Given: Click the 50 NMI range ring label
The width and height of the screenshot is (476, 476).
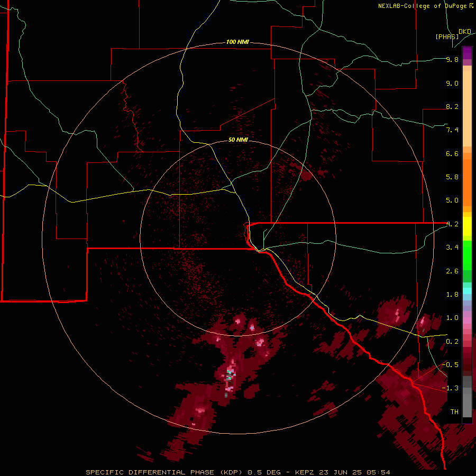Looking at the screenshot, I should 238,140.
